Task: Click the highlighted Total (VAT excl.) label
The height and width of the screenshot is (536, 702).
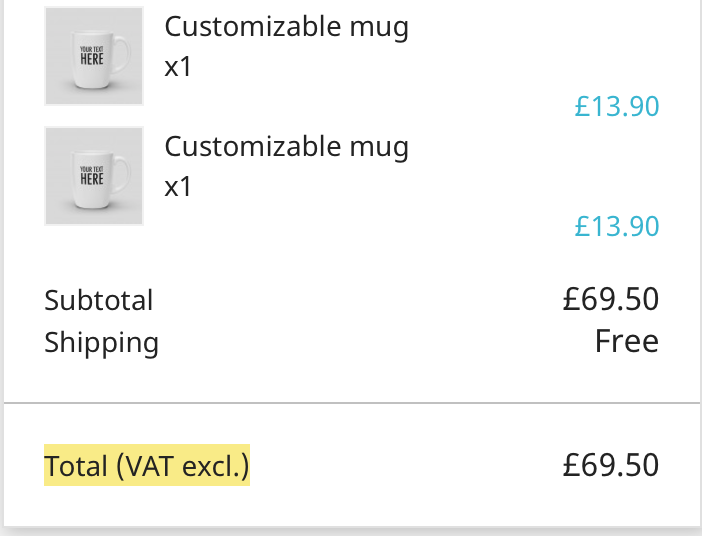Action: (146, 466)
